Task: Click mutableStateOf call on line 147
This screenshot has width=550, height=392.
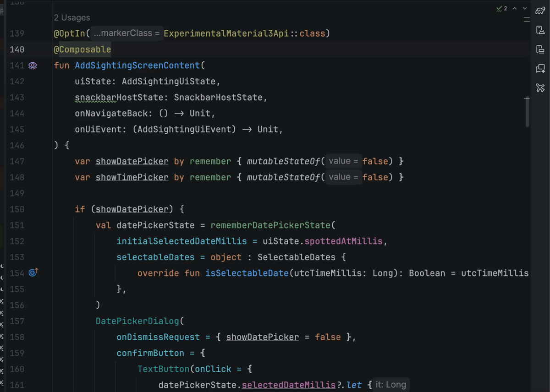Action: point(283,161)
